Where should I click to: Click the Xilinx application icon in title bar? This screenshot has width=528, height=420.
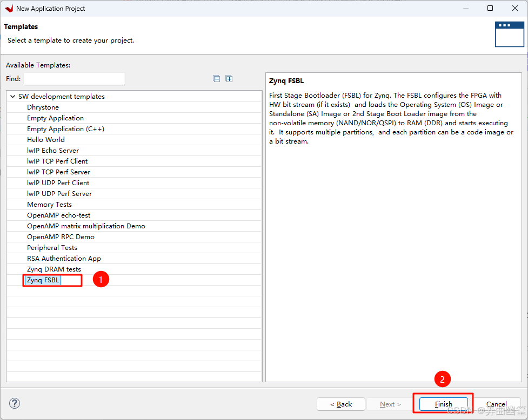pos(9,9)
